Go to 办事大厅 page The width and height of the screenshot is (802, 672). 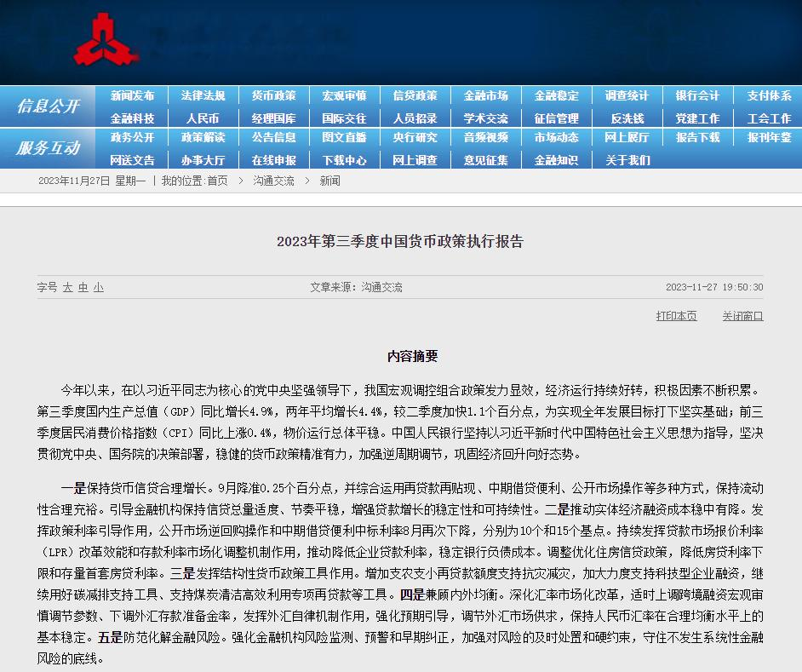203,160
